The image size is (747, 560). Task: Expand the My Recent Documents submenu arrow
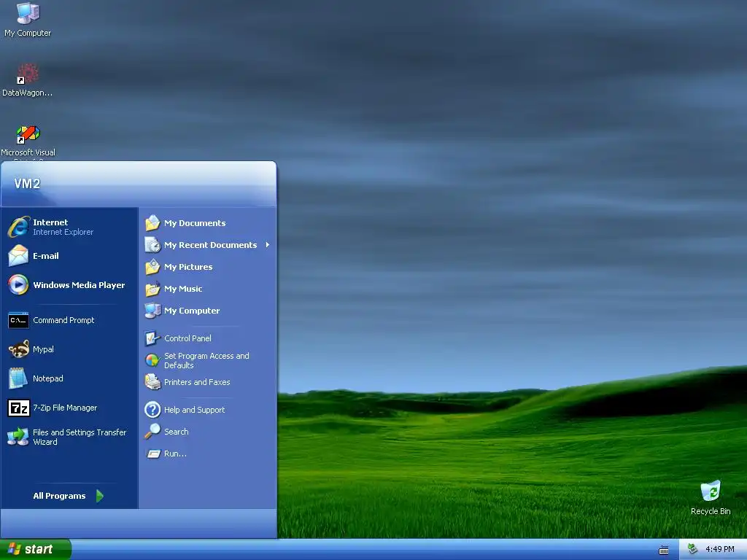point(268,245)
